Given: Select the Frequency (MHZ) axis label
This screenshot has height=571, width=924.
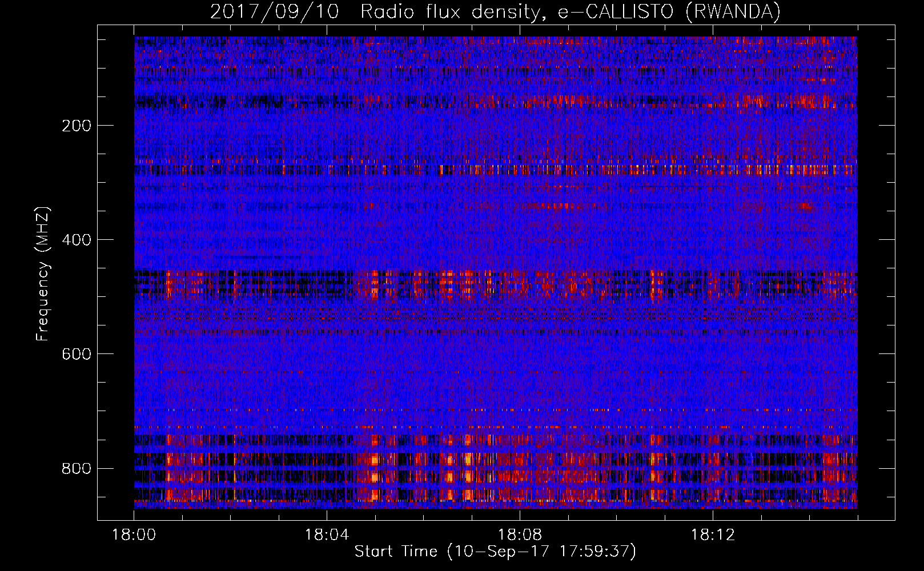Looking at the screenshot, I should coord(43,274).
